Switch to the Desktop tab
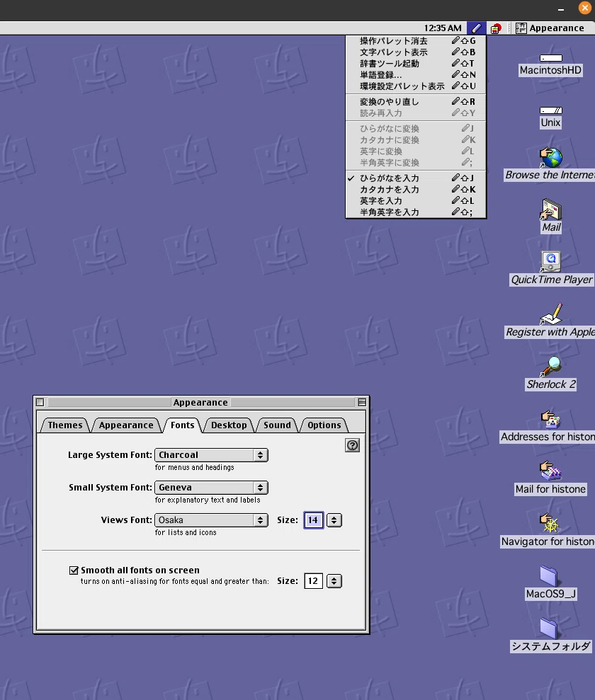This screenshot has width=595, height=700. click(229, 425)
